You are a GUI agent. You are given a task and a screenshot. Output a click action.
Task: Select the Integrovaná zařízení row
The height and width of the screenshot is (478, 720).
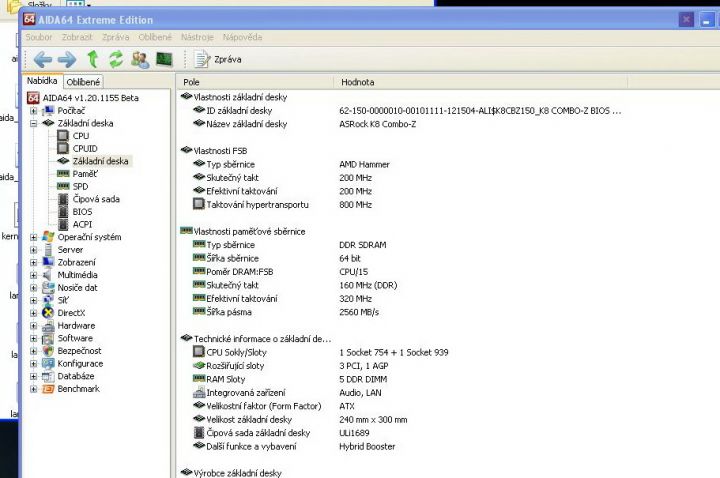pyautogui.click(x=287, y=393)
